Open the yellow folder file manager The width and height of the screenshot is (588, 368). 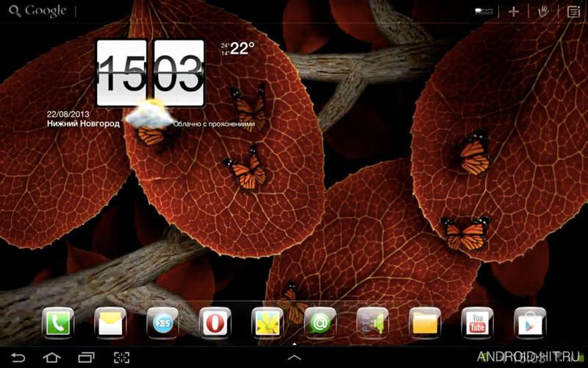click(x=425, y=323)
